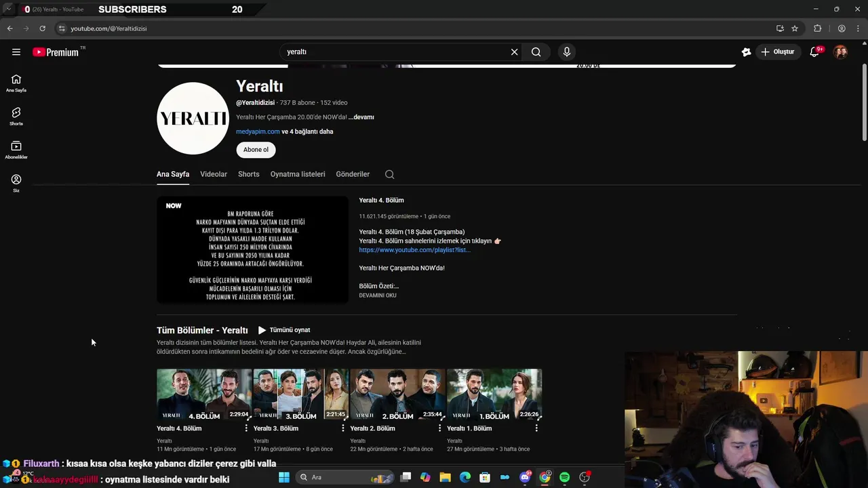Click the star-shaped icon beside Oluştur
This screenshot has width=868, height=488.
(x=746, y=52)
